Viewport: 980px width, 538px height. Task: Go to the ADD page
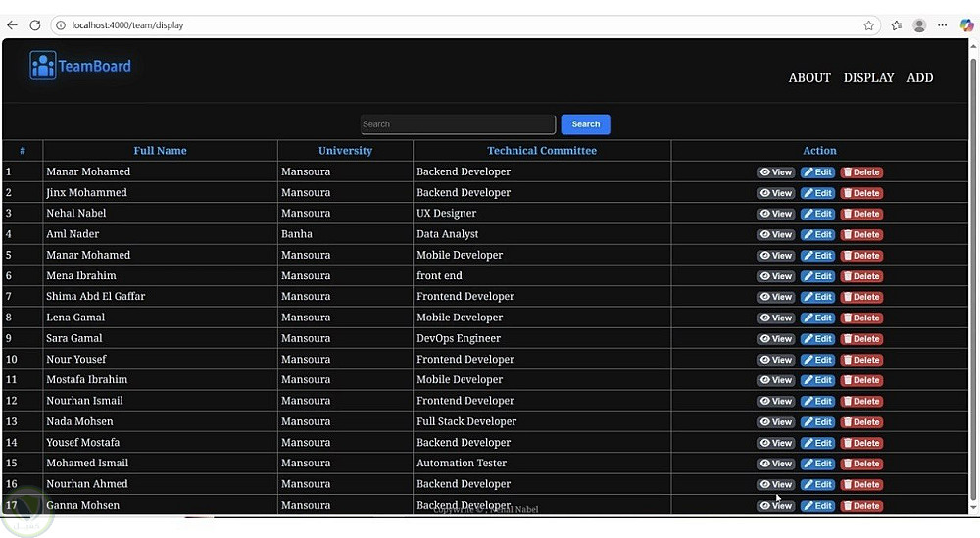click(920, 78)
